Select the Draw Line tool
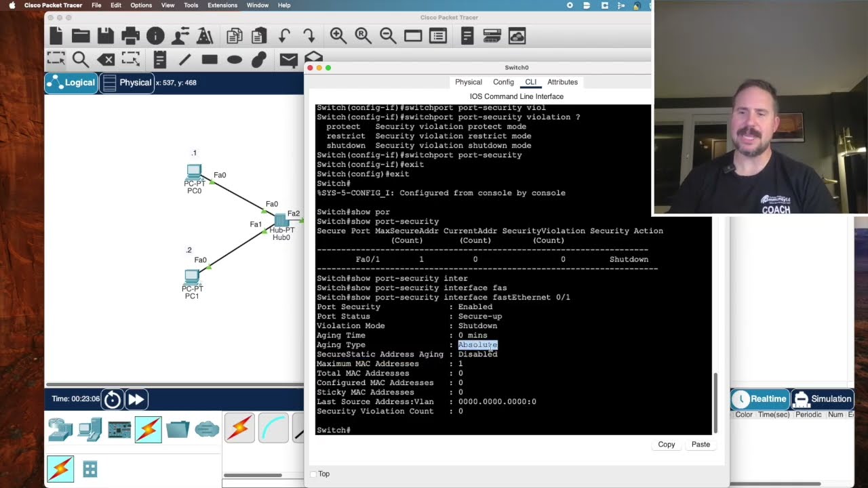Viewport: 868px width, 488px height. (x=184, y=60)
